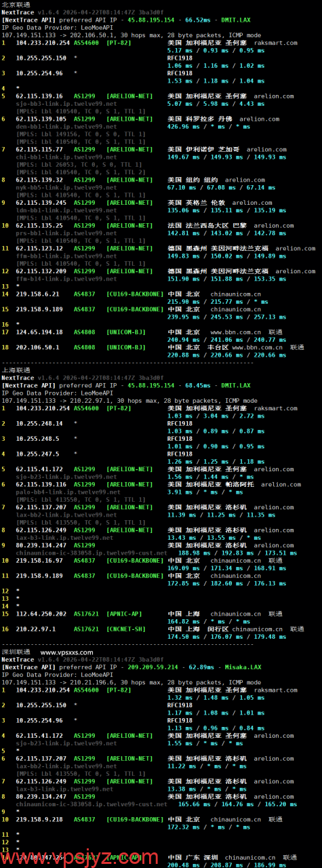Select hop IP address "62.115.139.16"
322x868 pixels.
tap(39, 96)
